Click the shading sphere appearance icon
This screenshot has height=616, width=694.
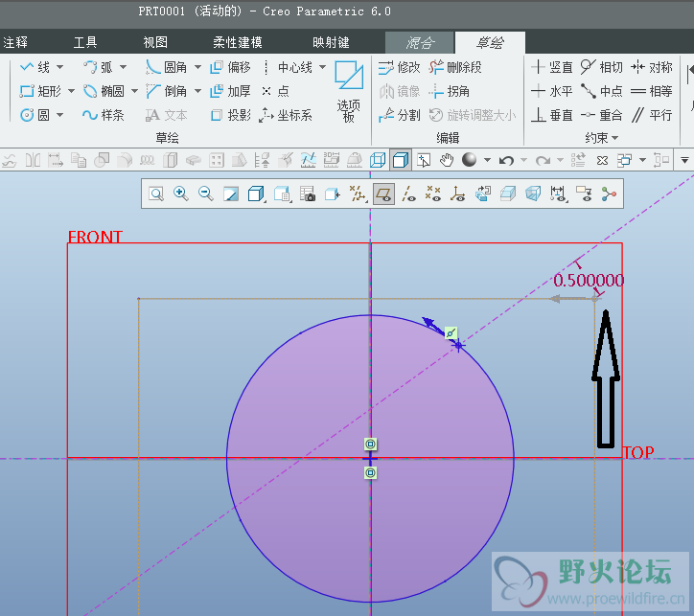469,160
